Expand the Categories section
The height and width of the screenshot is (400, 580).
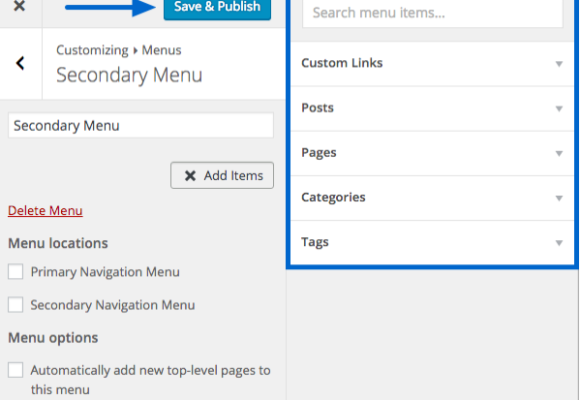[432, 198]
